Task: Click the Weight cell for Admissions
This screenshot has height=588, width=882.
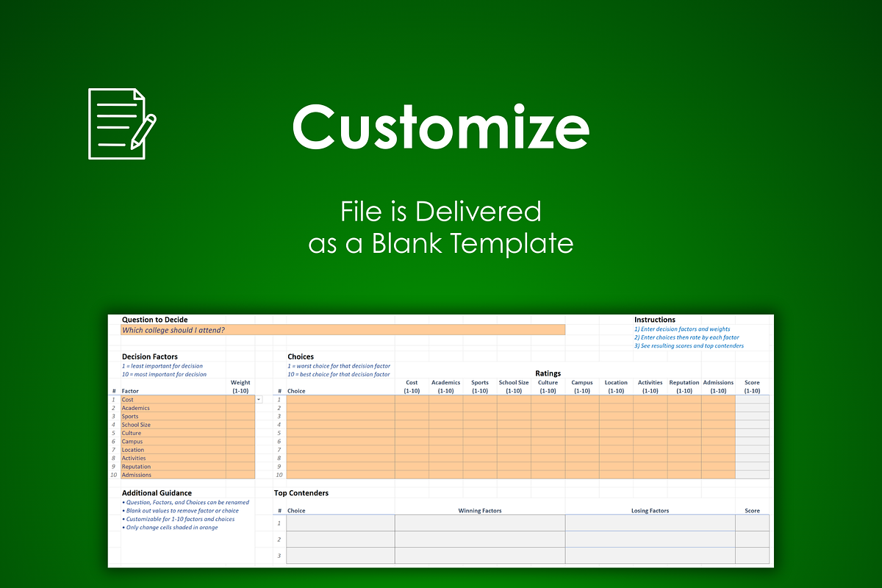Action: [240, 475]
